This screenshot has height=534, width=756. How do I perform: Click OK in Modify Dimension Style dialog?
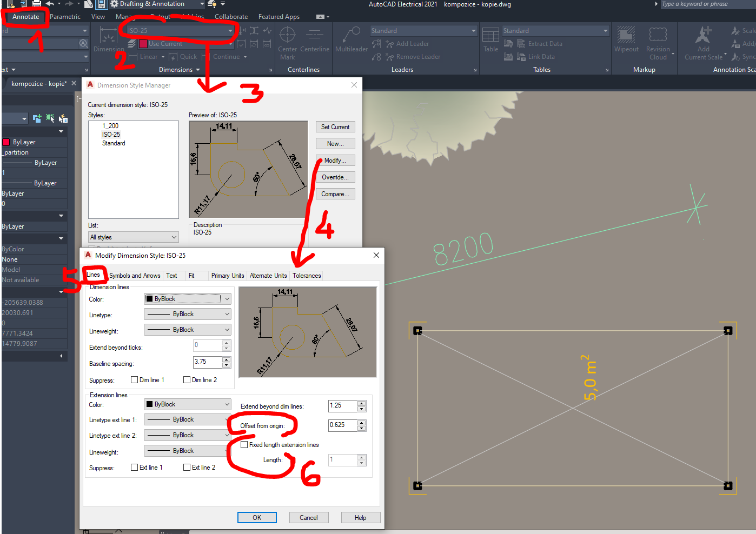257,518
